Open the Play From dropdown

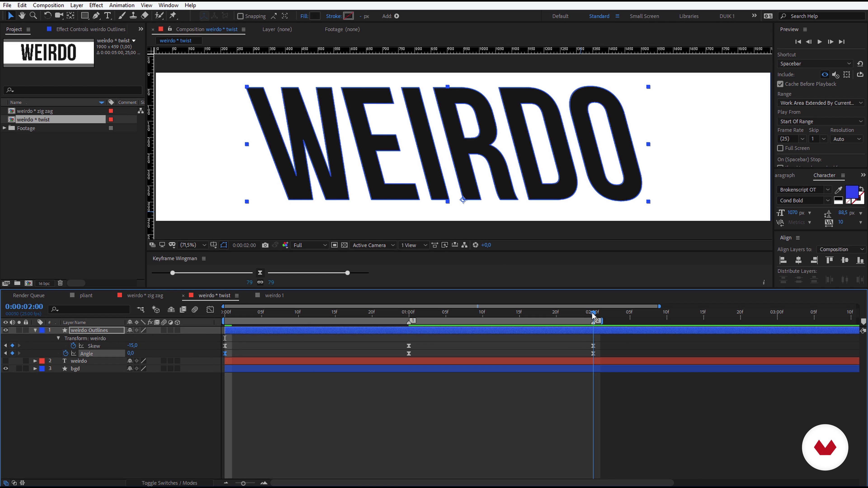tap(821, 122)
